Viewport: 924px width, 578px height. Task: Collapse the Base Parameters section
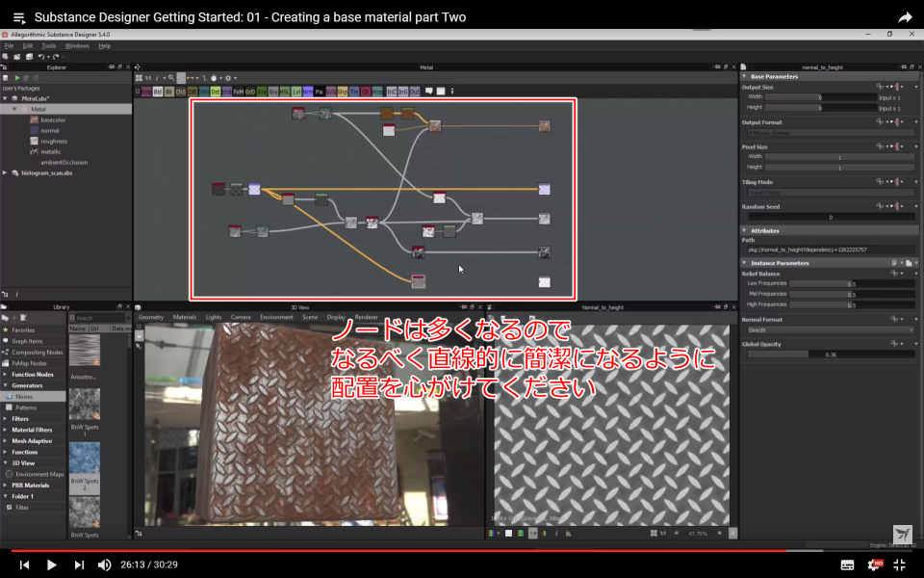pos(744,77)
